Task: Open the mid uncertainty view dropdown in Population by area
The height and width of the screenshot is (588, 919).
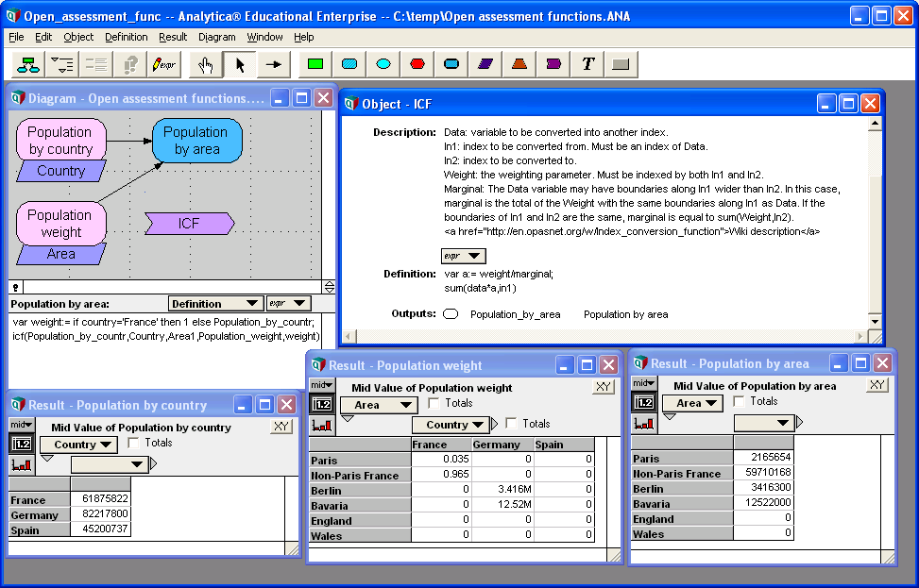Action: click(x=643, y=383)
